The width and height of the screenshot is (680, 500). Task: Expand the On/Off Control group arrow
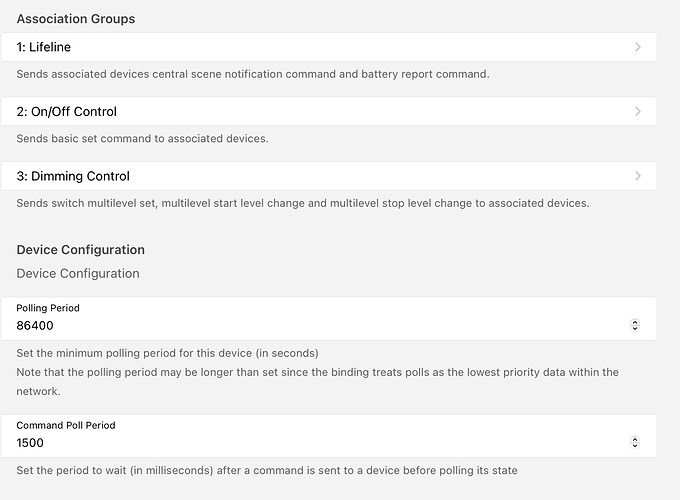click(637, 112)
